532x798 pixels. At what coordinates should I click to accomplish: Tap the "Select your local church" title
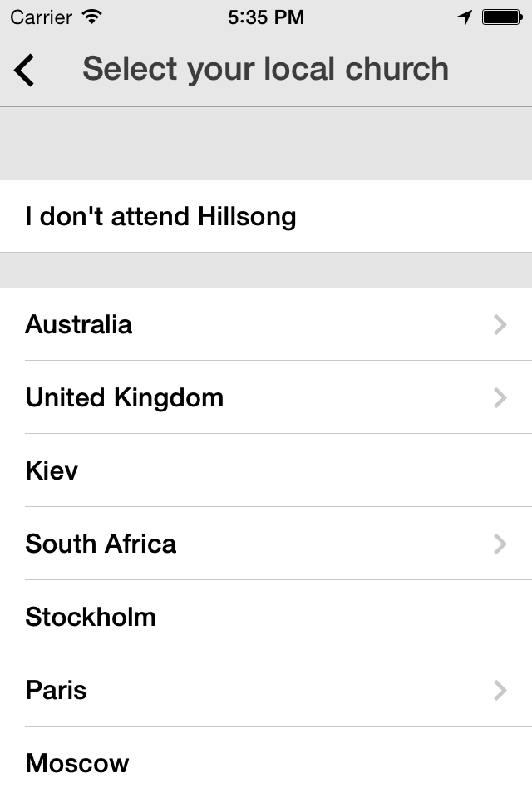tap(265, 69)
